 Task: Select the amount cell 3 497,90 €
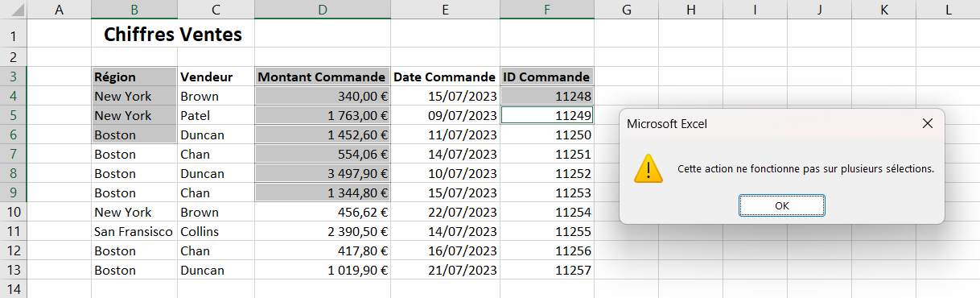coord(323,173)
